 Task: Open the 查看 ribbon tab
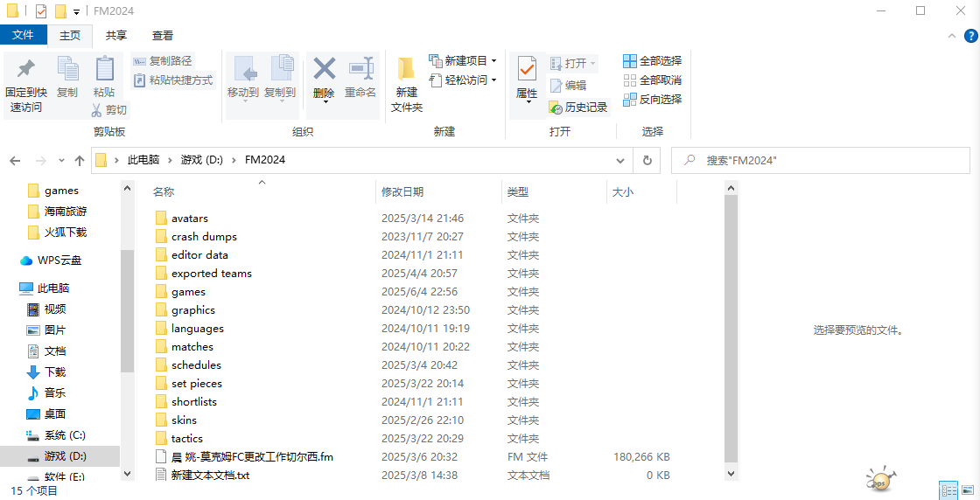tap(163, 35)
